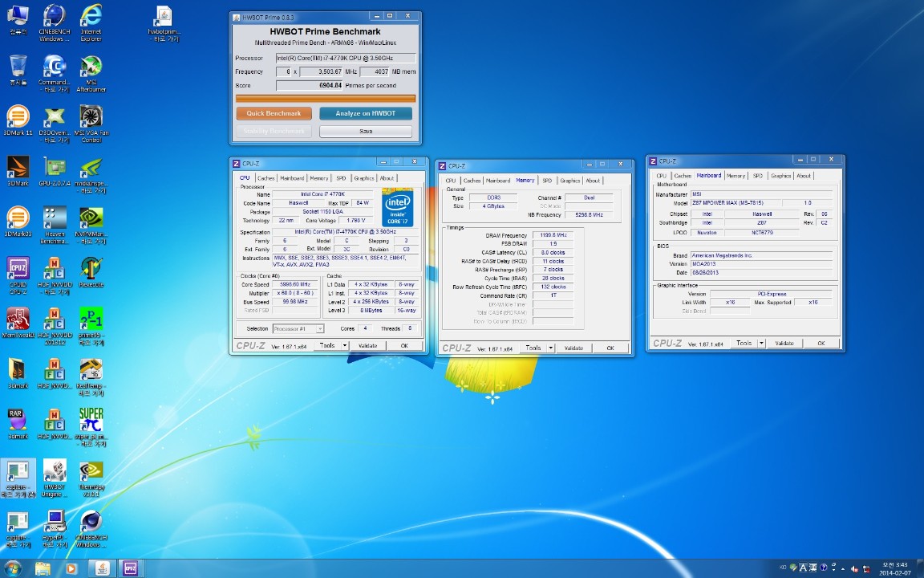Image resolution: width=924 pixels, height=578 pixels.
Task: Launch HyperPI shortcut icon
Action: [55, 530]
